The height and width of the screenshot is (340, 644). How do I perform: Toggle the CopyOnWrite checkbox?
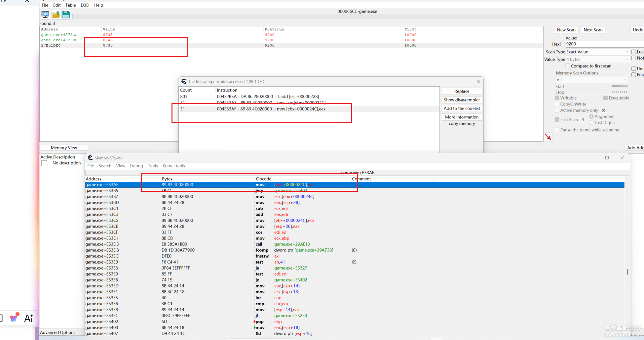[x=557, y=104]
